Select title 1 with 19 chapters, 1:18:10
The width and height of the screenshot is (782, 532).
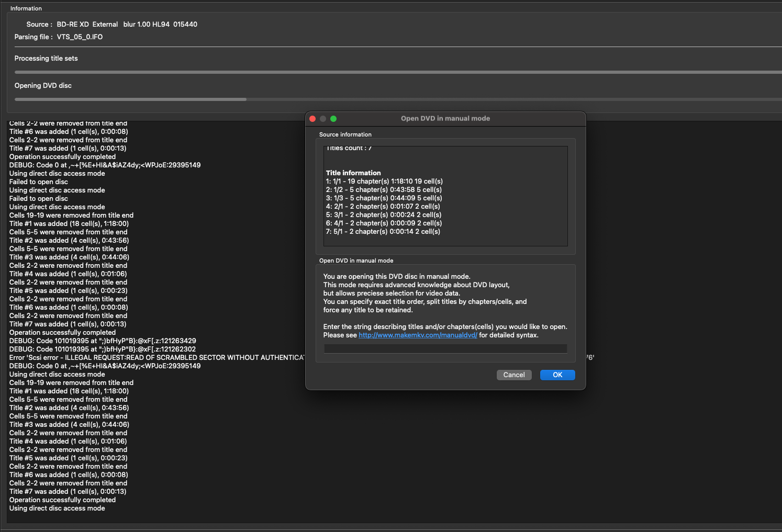click(384, 182)
